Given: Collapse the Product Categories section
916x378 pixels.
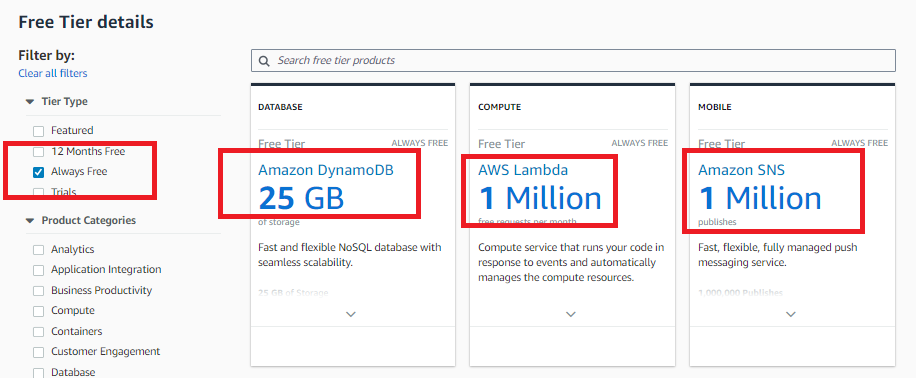Looking at the screenshot, I should tap(30, 221).
